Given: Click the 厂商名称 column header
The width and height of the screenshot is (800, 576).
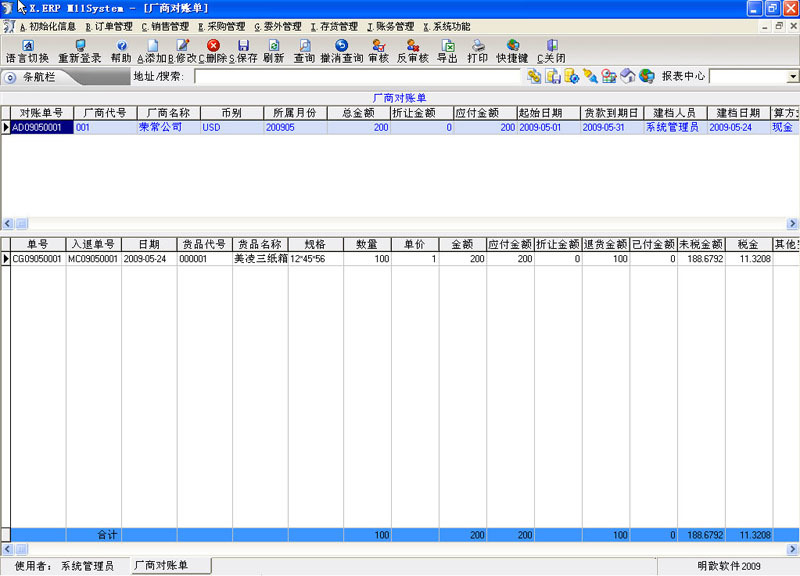Looking at the screenshot, I should pos(168,113).
